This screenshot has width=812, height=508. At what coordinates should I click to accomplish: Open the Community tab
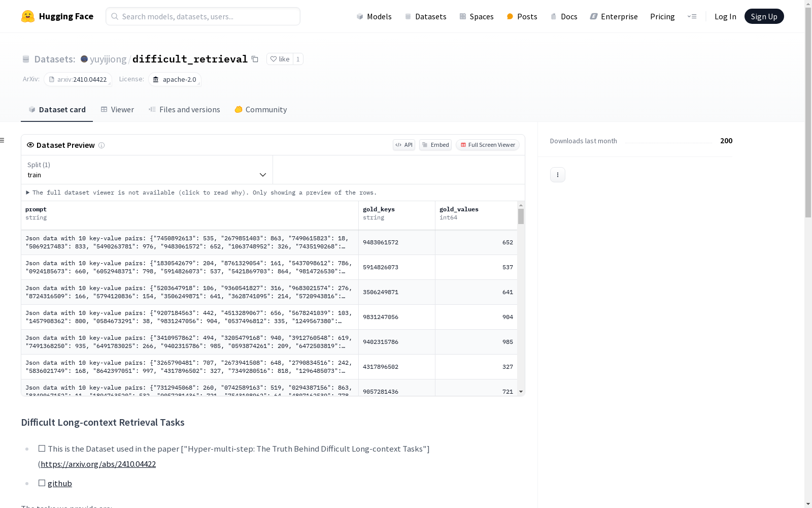261,110
